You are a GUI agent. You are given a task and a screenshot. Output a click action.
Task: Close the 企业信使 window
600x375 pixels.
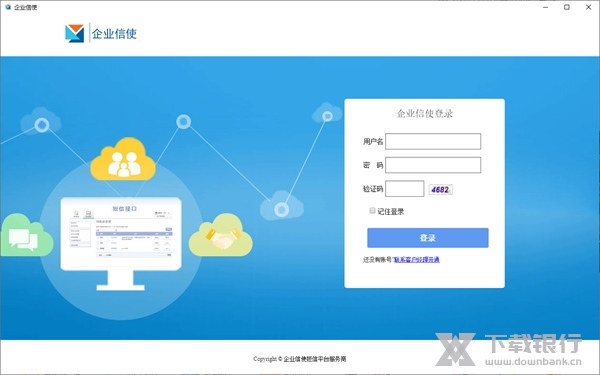[589, 7]
